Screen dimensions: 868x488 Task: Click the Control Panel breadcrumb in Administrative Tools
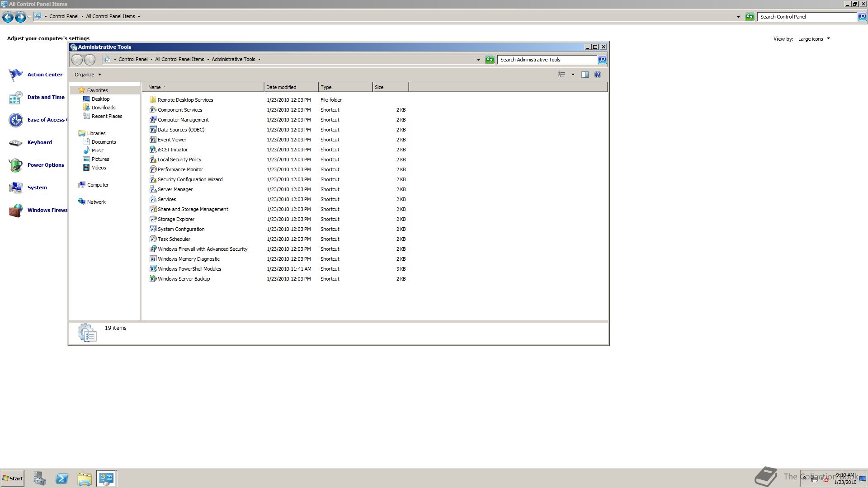click(133, 59)
